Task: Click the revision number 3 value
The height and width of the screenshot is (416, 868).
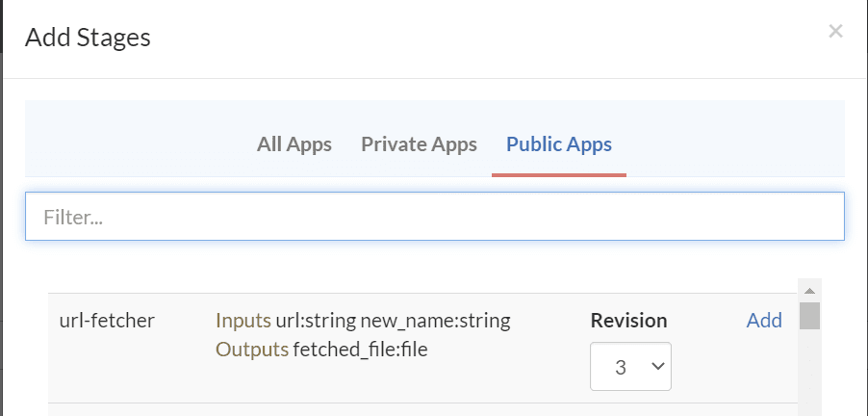Action: point(620,367)
